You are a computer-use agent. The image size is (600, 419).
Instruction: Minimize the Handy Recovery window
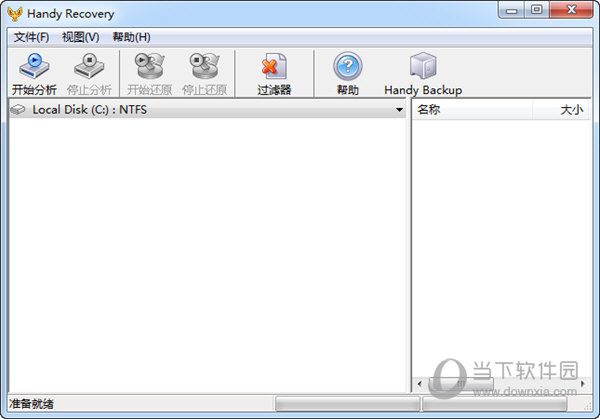point(511,10)
